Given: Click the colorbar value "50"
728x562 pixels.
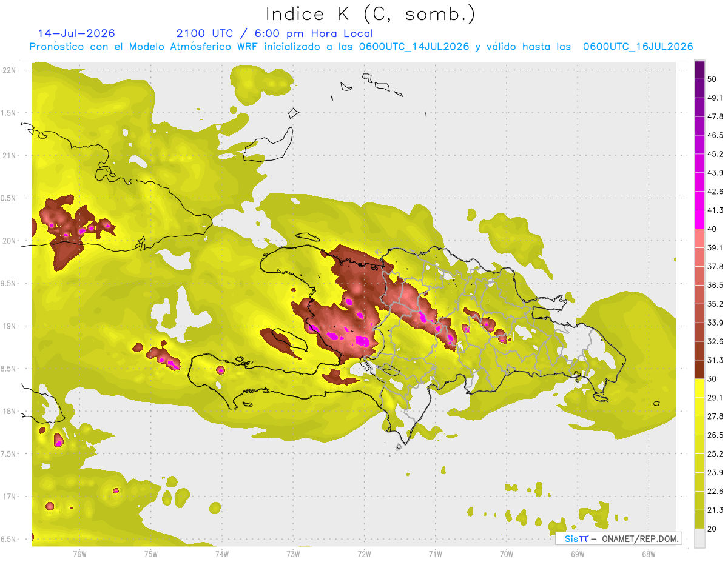Looking at the screenshot, I should click(713, 79).
